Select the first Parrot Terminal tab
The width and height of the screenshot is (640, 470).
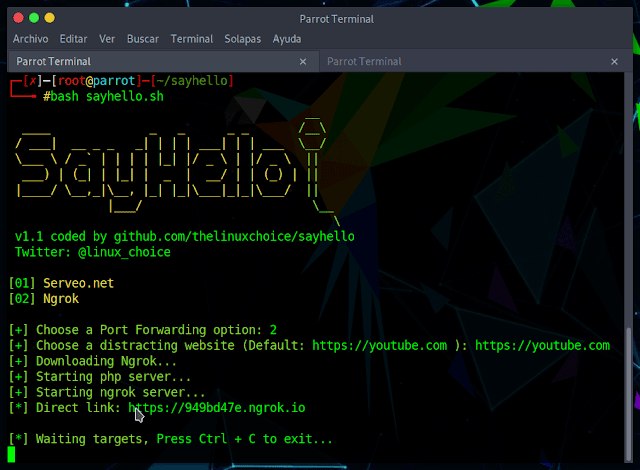pos(163,62)
